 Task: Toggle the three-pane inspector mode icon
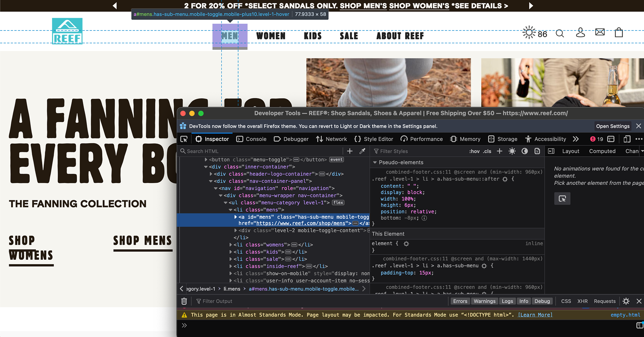tap(551, 151)
